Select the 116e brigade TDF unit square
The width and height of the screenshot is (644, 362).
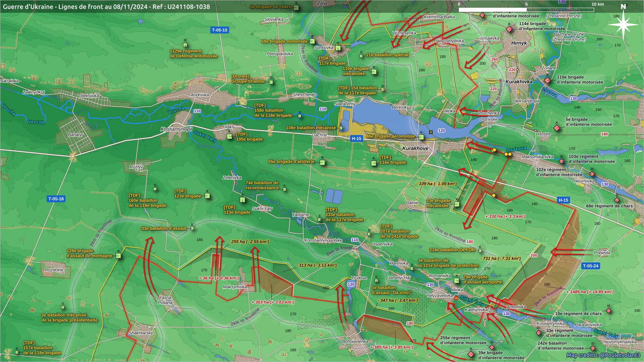pos(374,163)
